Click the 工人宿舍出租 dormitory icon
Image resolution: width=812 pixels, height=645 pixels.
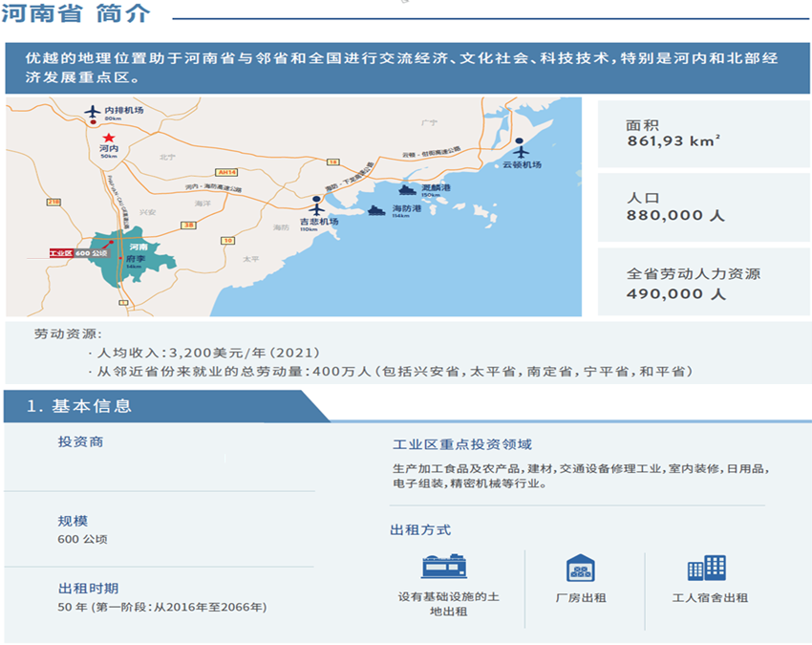(706, 568)
